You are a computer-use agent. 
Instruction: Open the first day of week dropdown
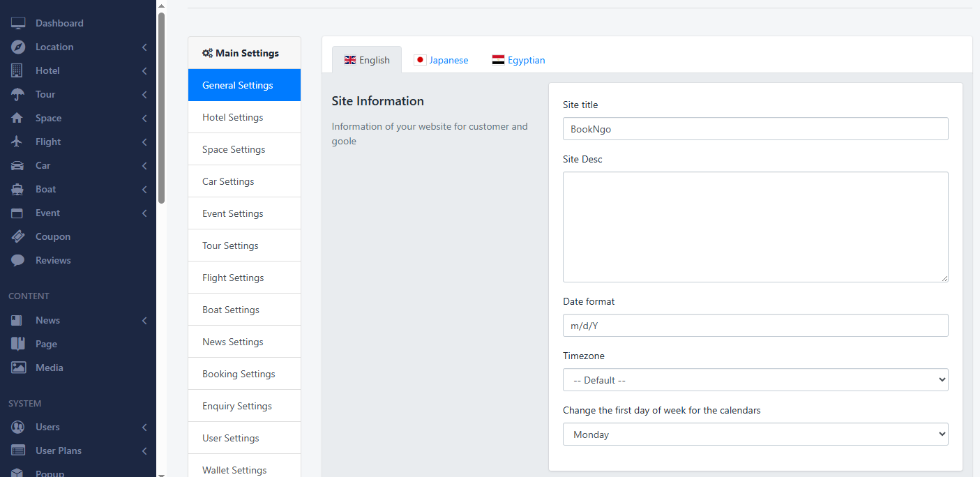pyautogui.click(x=755, y=434)
